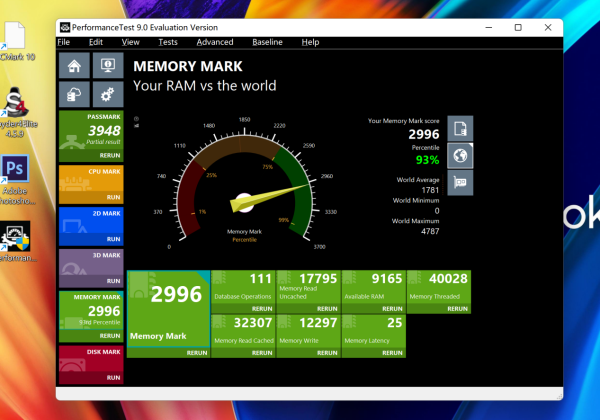The image size is (600, 420).
Task: Rerun the Available RAM test
Action: click(392, 309)
